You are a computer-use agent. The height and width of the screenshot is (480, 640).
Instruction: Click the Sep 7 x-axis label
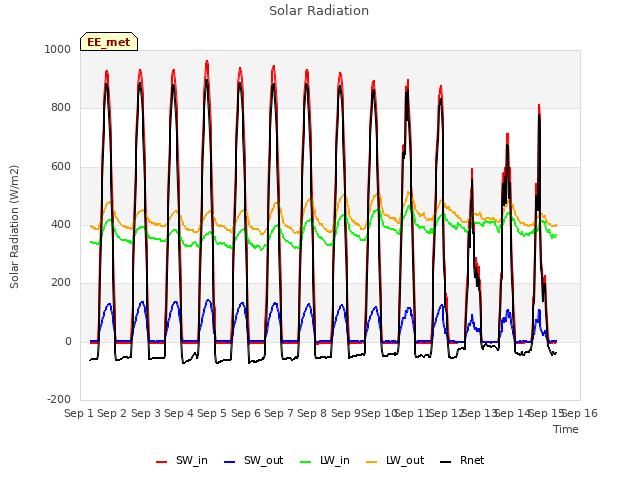click(x=279, y=413)
